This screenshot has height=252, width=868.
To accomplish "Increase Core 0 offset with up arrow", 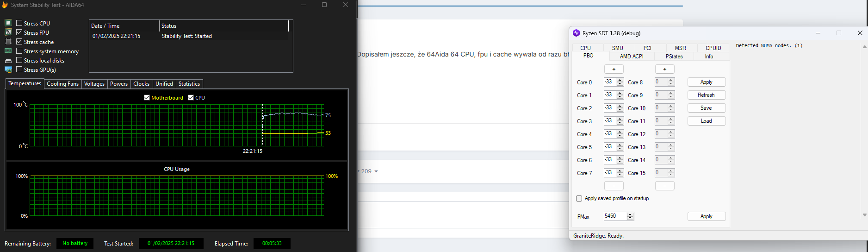I will tap(620, 80).
